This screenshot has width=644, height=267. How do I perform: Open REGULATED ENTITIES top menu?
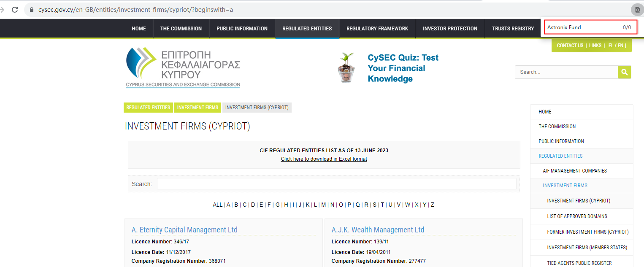[x=307, y=29]
